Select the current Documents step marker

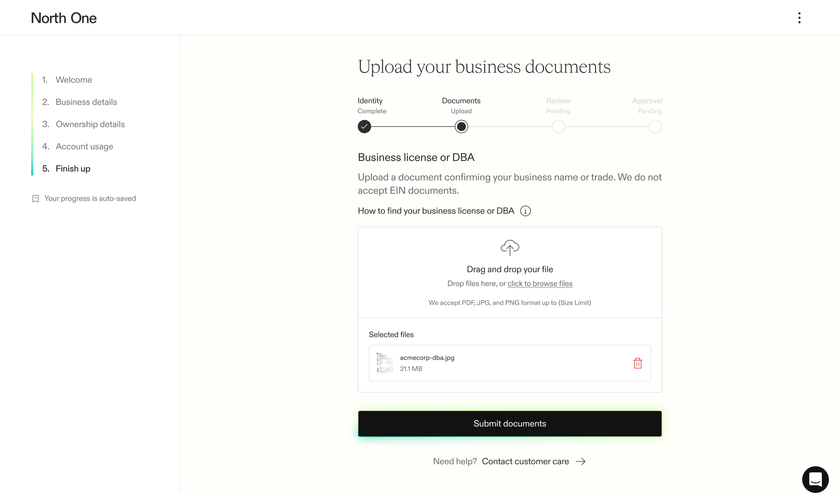461,127
